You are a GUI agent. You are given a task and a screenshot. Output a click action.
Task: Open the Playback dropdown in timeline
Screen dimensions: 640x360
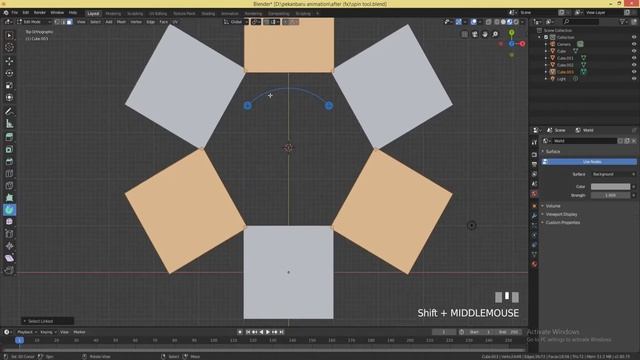pyautogui.click(x=27, y=332)
